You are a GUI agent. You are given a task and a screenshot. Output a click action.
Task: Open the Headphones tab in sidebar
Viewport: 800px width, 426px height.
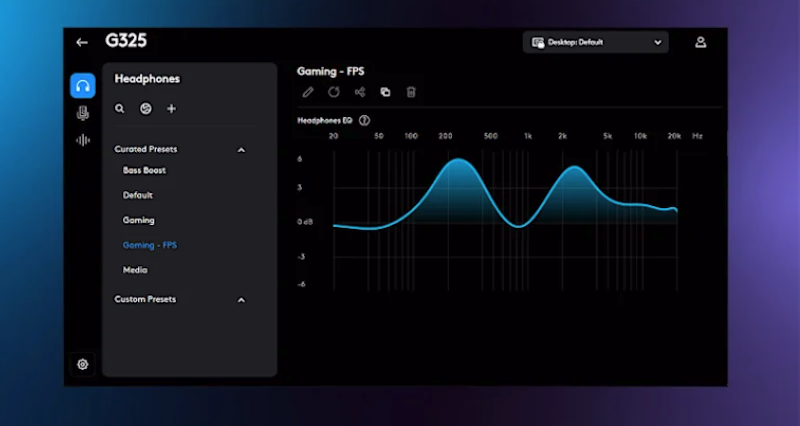pos(83,86)
